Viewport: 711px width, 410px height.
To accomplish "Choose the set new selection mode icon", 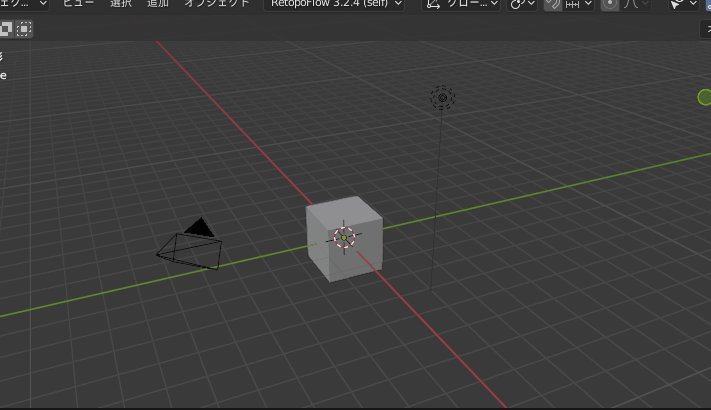I will click(6, 29).
